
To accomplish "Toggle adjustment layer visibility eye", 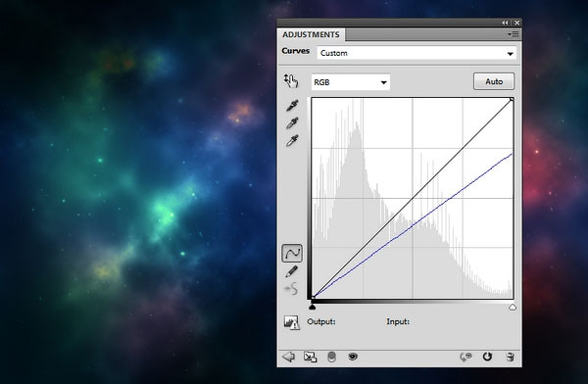I will (x=353, y=357).
